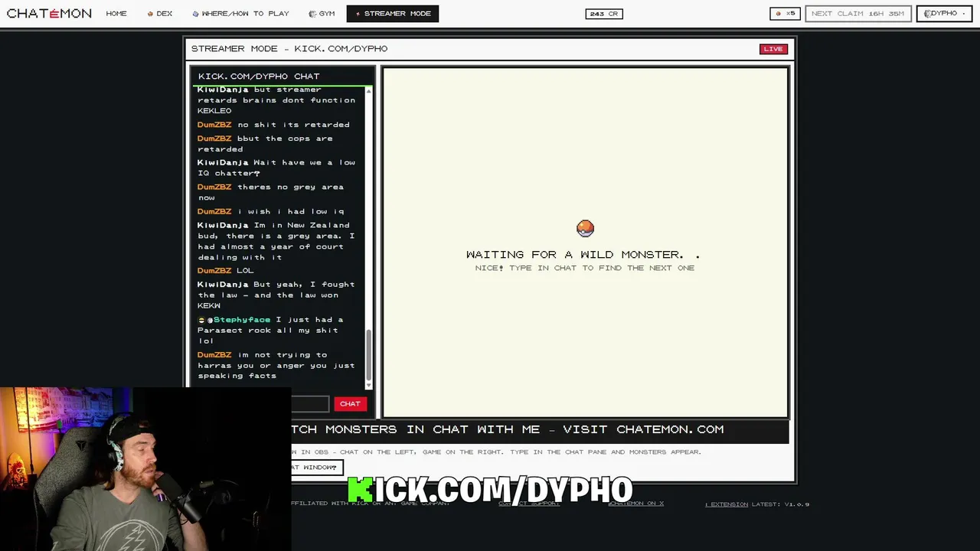The height and width of the screenshot is (551, 980).
Task: Click DumZBZ 'i wish i had low iq' message
Action: (x=271, y=211)
